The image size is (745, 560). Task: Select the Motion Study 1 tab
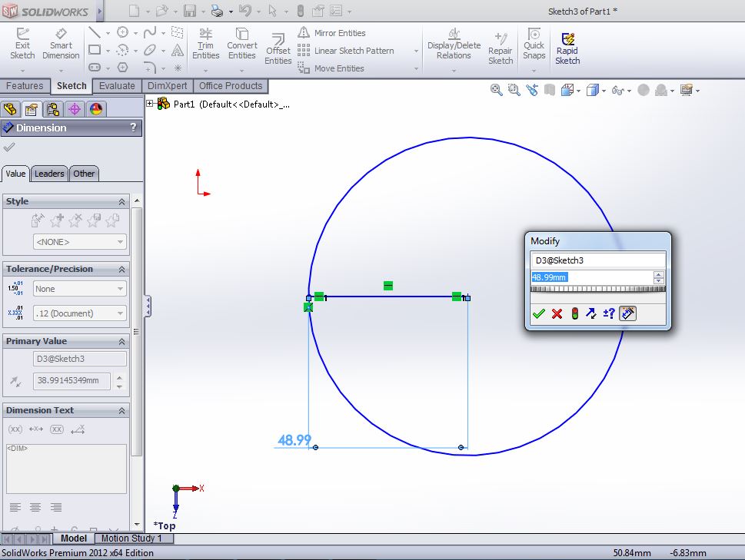133,538
